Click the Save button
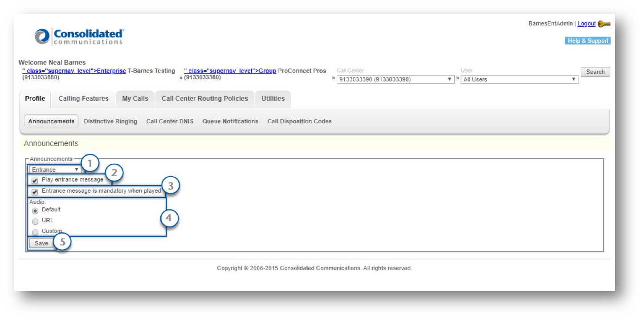 [41, 243]
